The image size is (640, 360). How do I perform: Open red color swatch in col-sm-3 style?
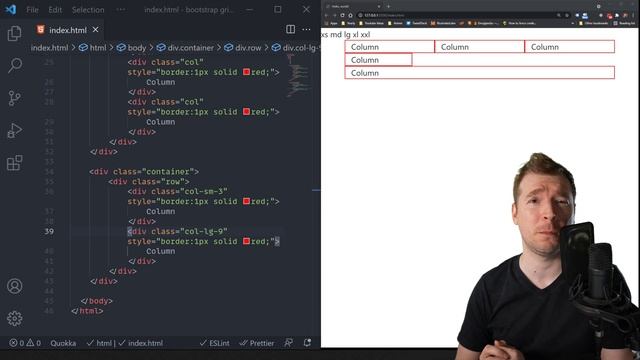(246, 201)
